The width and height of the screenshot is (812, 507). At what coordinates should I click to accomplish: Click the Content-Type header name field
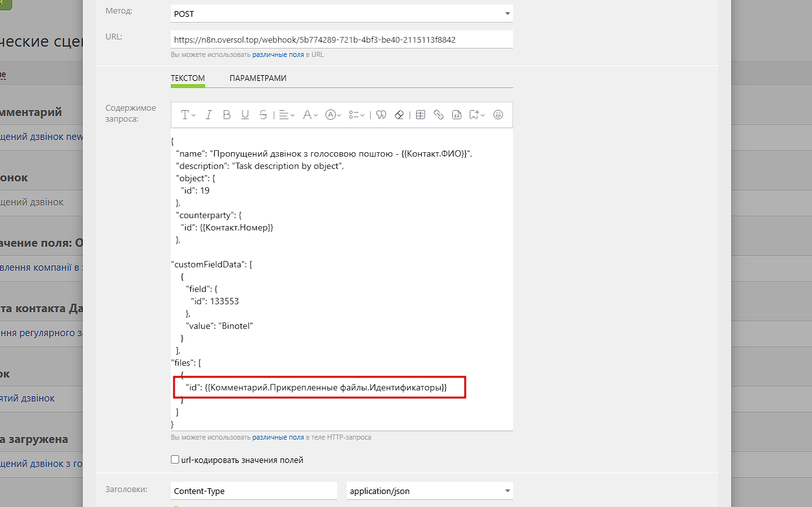coord(254,491)
